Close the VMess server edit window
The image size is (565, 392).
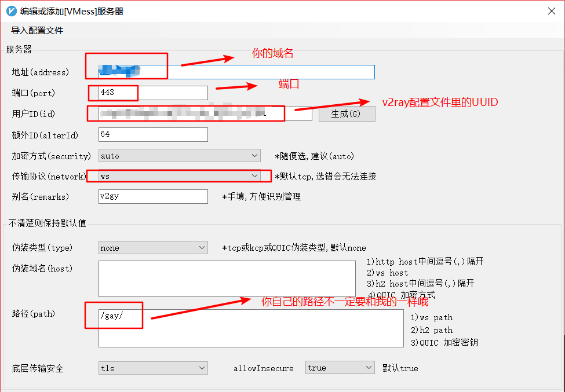[x=551, y=11]
